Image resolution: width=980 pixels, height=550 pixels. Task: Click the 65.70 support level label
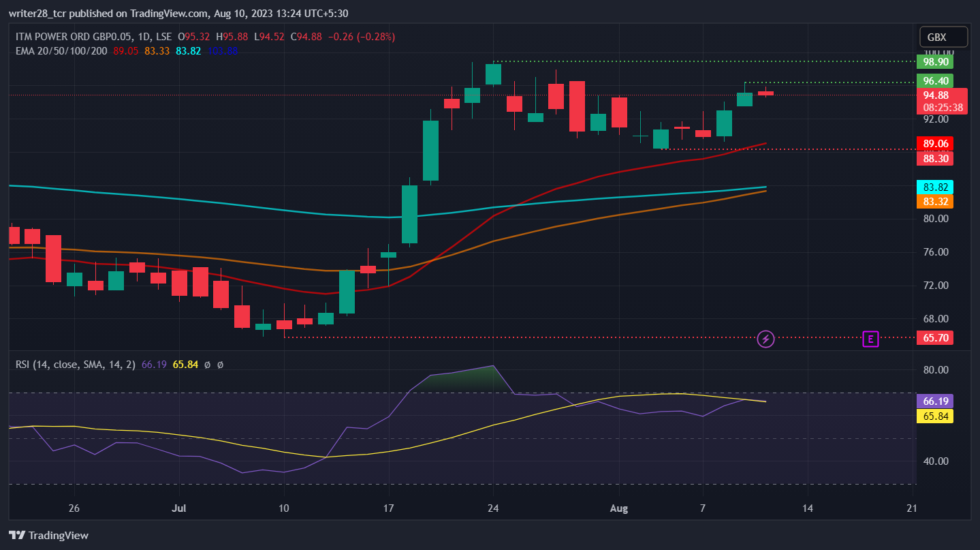click(x=934, y=338)
